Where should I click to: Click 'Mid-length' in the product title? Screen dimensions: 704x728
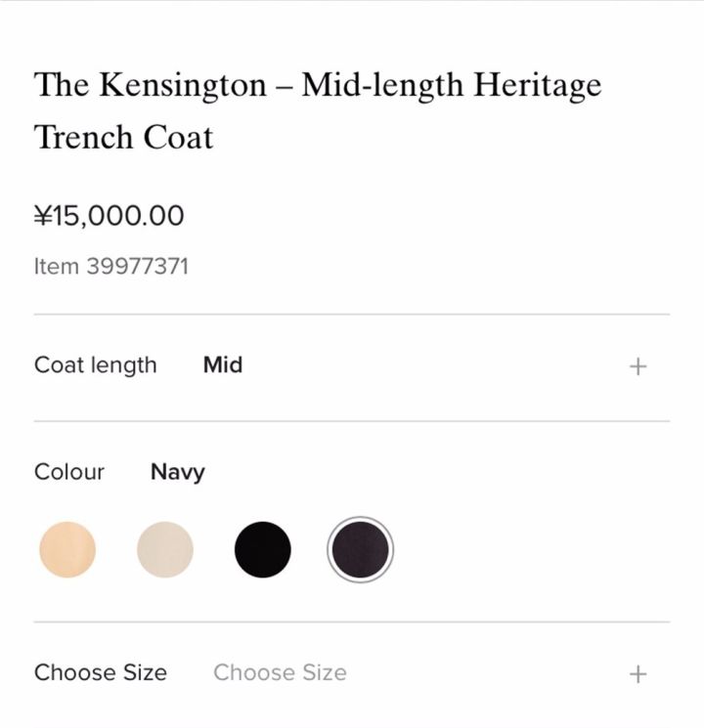tap(382, 85)
